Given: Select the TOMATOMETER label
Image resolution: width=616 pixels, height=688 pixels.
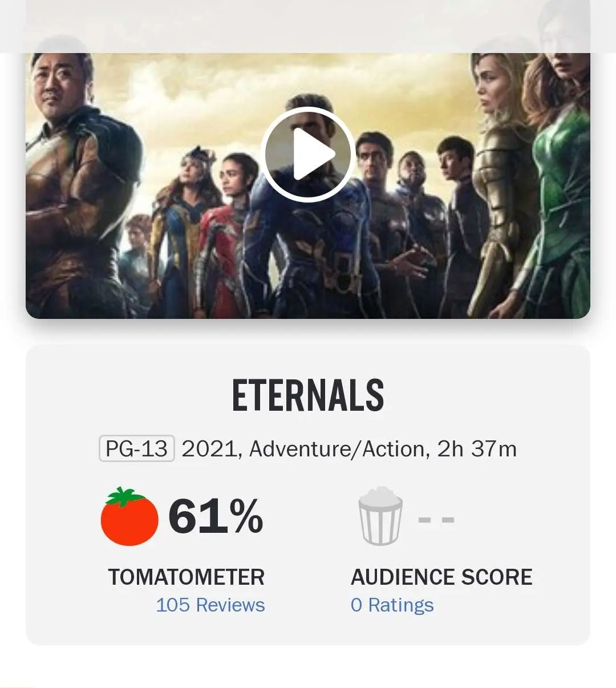Looking at the screenshot, I should click(187, 577).
